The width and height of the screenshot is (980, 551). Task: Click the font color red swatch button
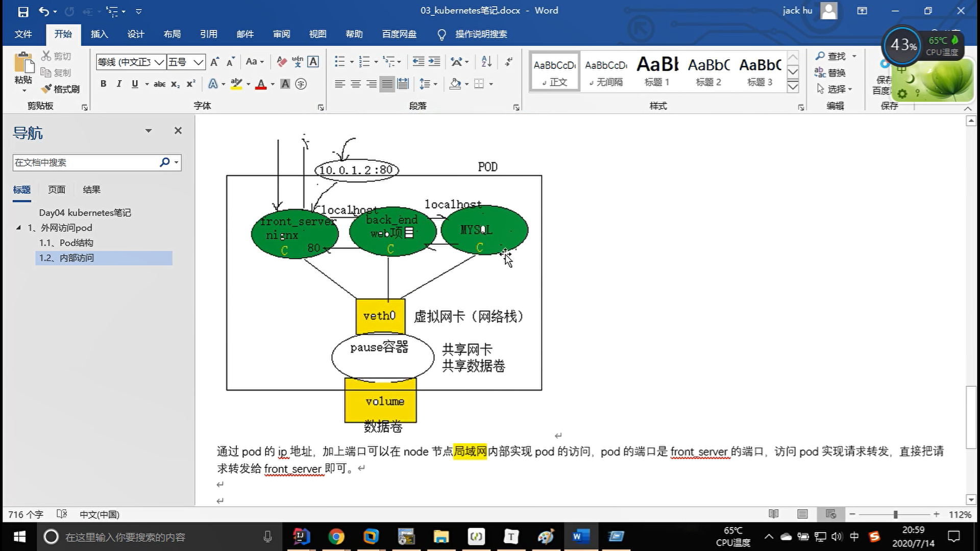pyautogui.click(x=260, y=84)
